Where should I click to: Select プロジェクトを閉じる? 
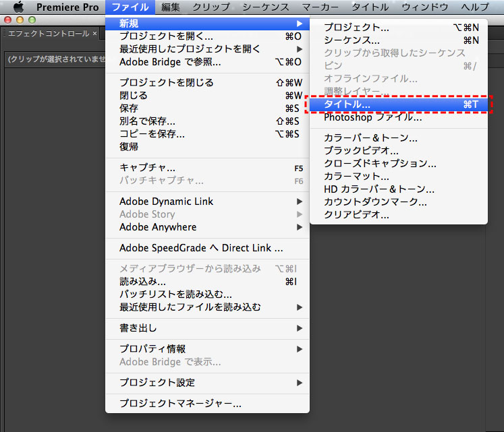[x=207, y=83]
